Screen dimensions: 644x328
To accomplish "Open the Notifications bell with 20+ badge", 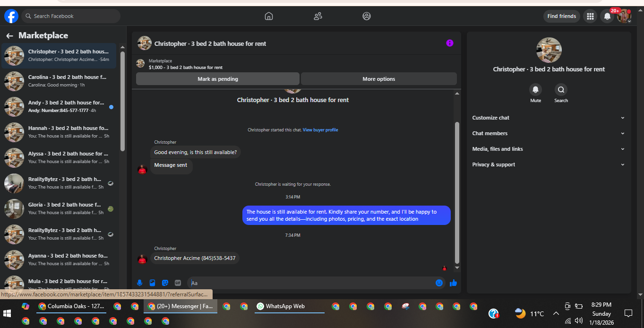I will click(x=607, y=16).
